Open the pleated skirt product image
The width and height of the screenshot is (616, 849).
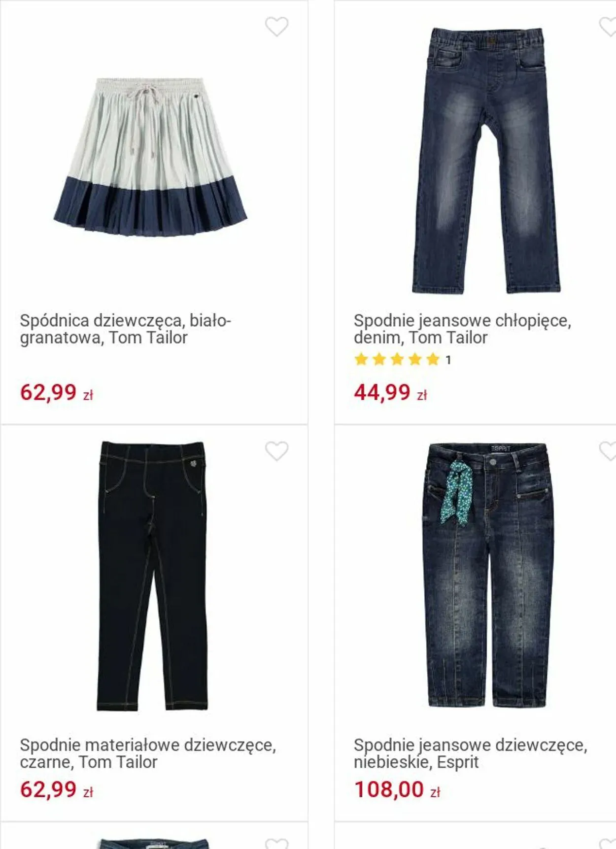tap(150, 156)
